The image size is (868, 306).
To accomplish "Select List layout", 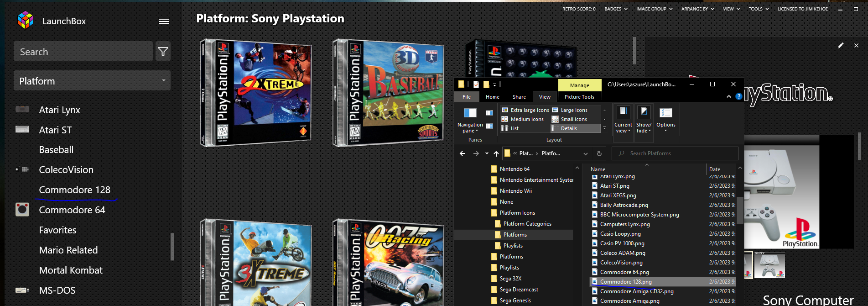I will point(510,128).
